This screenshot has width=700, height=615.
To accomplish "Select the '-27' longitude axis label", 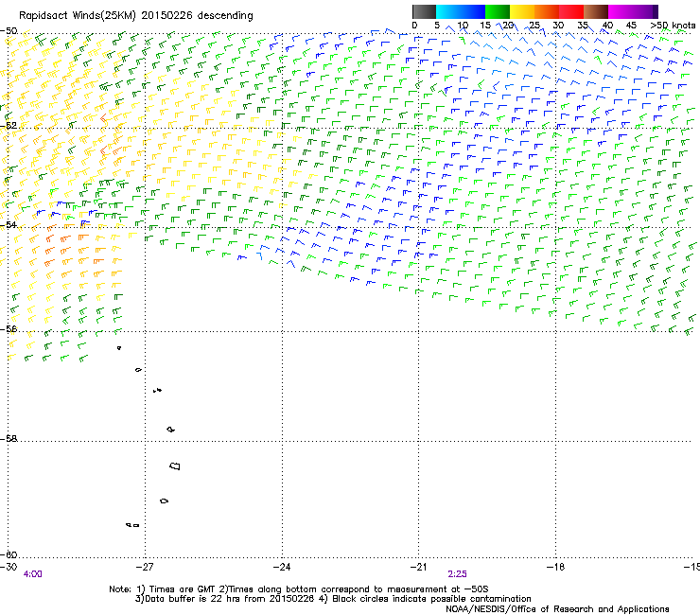I will pyautogui.click(x=145, y=567).
